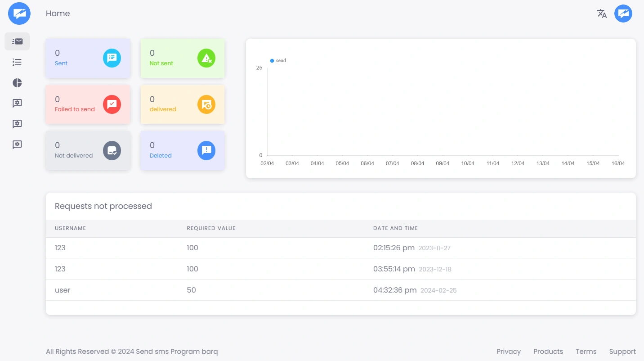Open the user profile avatar menu
The height and width of the screenshot is (361, 644).
[623, 14]
